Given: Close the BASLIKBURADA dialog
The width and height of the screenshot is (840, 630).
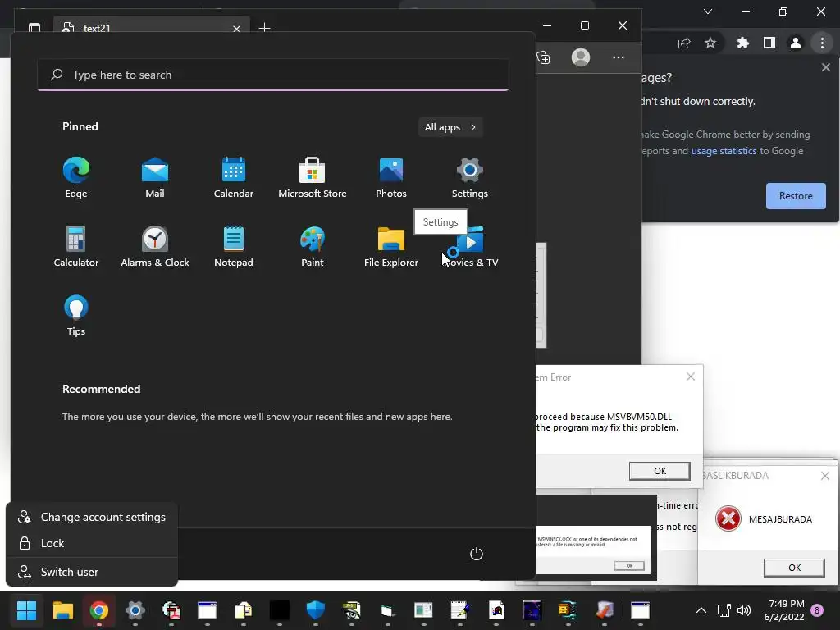Looking at the screenshot, I should pos(825,475).
